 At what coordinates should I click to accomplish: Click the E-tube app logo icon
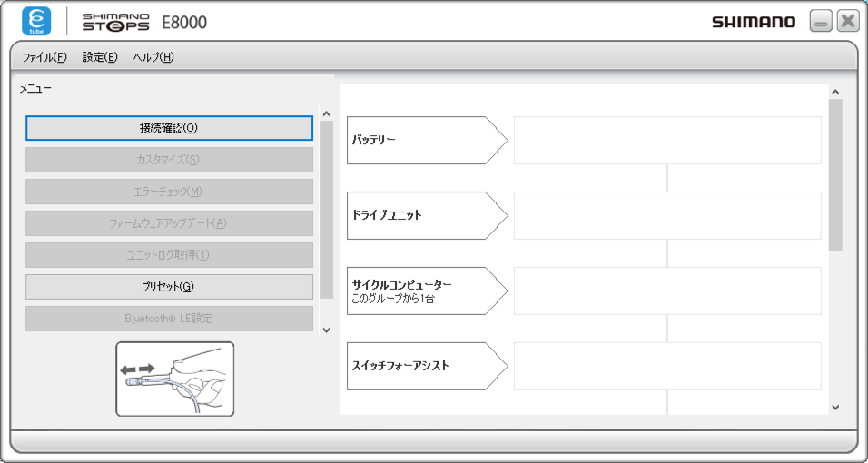click(36, 21)
